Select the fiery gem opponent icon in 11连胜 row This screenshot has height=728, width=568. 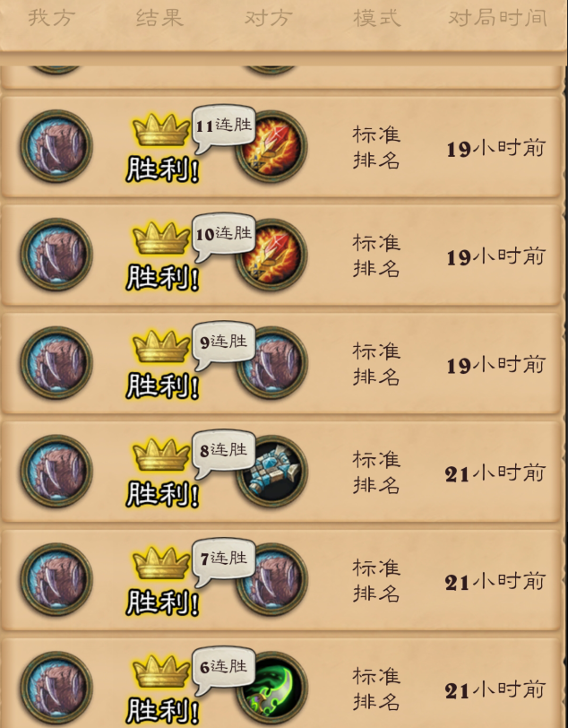click(x=272, y=146)
